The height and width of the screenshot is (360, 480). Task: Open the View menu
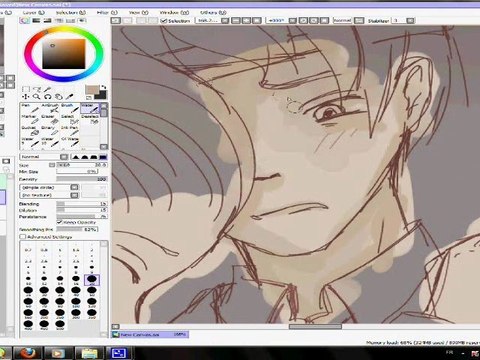[x=139, y=12]
